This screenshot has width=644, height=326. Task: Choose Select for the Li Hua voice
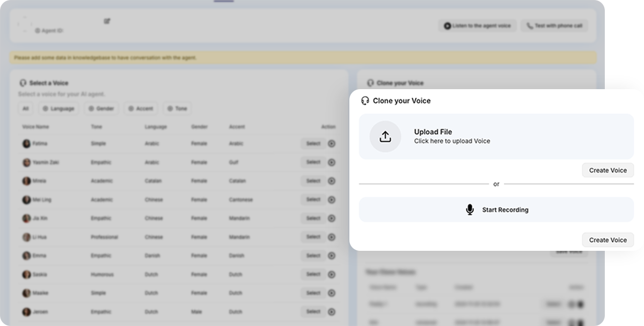[313, 237]
